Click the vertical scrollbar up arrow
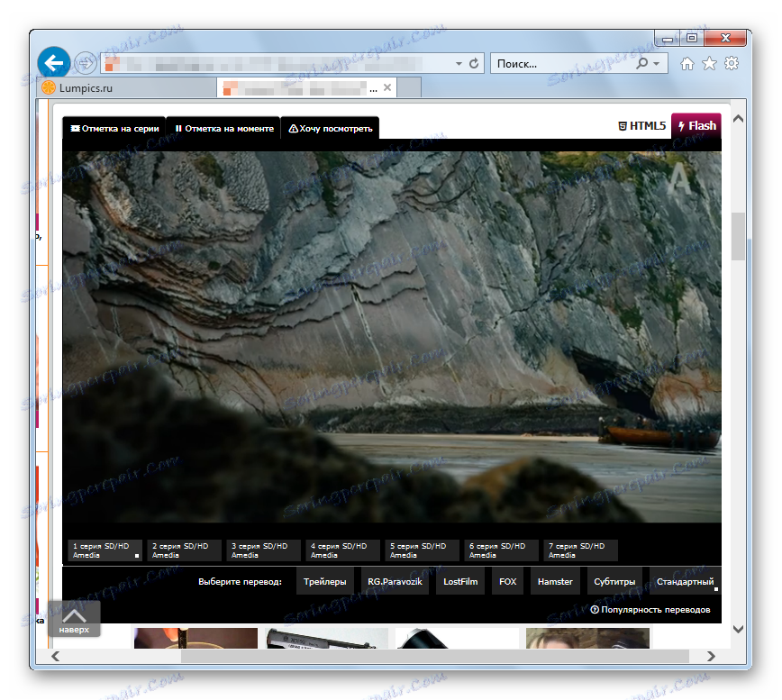The height and width of the screenshot is (700, 782). click(x=739, y=119)
